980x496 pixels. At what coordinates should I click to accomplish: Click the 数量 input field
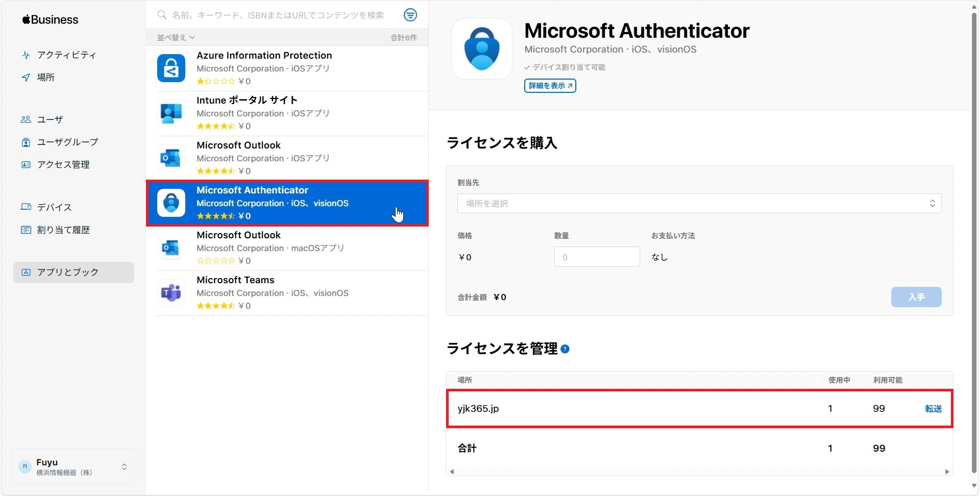(x=597, y=257)
